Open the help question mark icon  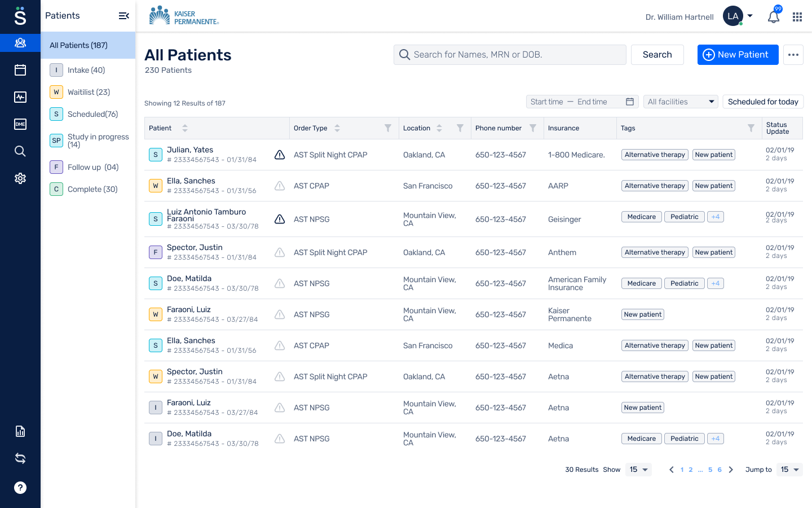pyautogui.click(x=20, y=487)
